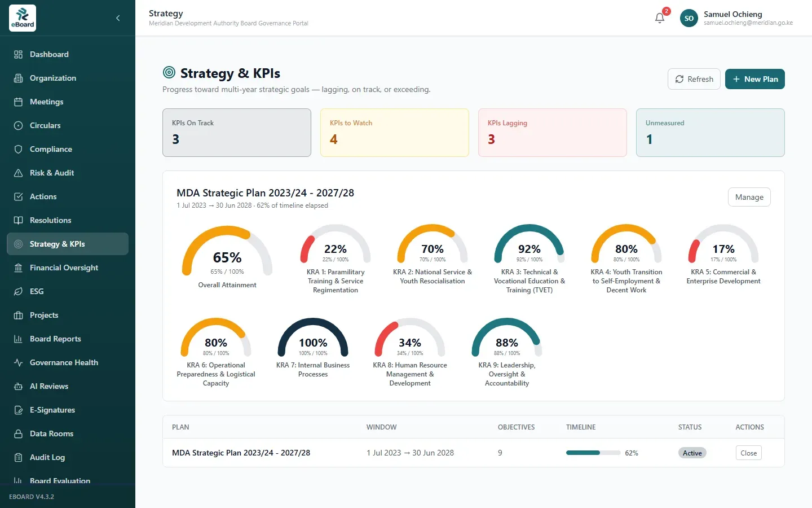This screenshot has height=508, width=812.
Task: Collapse the sidebar with the chevron arrow
Action: click(118, 18)
